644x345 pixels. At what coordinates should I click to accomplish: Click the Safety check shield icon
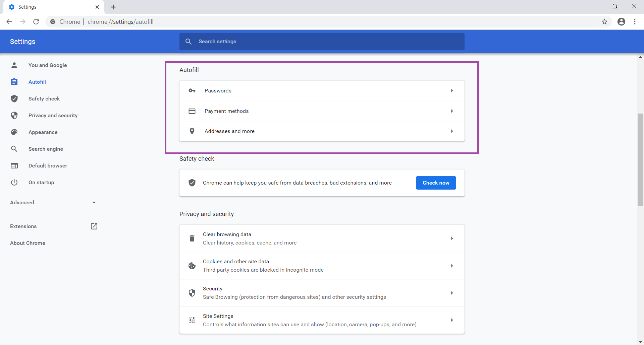click(x=14, y=98)
